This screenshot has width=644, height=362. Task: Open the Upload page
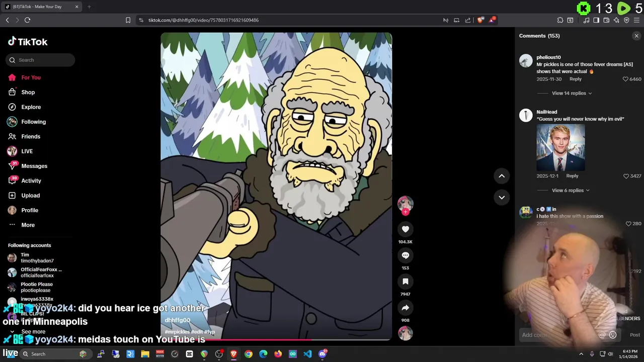(30, 196)
